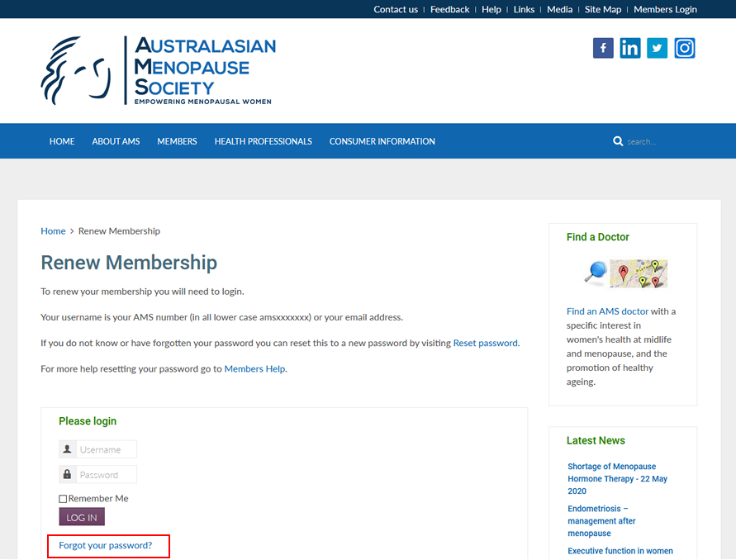Click the Forgot your password link
Image resolution: width=736 pixels, height=560 pixels.
click(x=106, y=545)
